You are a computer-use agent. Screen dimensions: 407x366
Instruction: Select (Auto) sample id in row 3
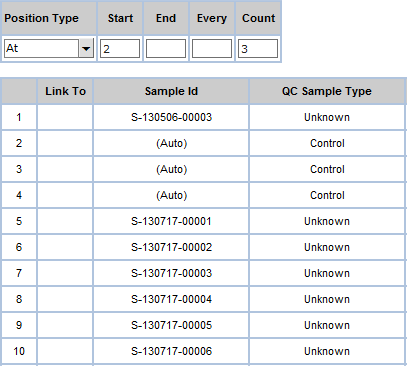coord(171,169)
